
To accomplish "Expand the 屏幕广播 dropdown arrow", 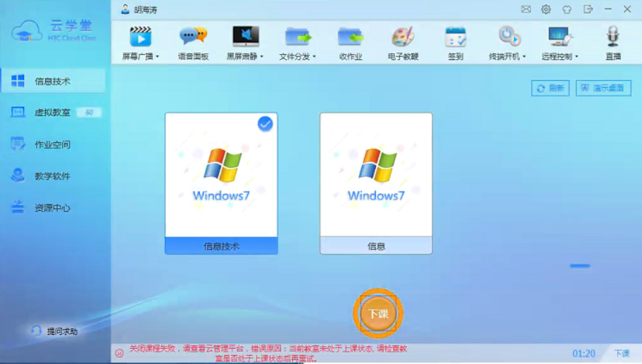I will [x=158, y=57].
